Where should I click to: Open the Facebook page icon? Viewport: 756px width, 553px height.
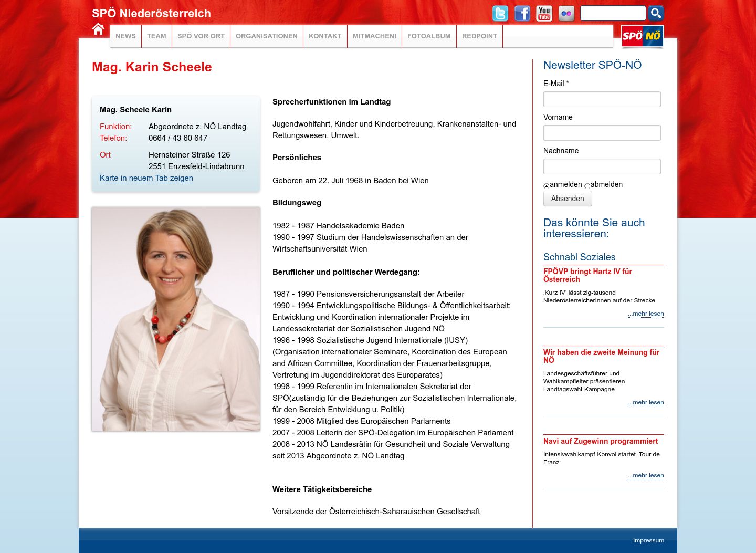coord(522,13)
